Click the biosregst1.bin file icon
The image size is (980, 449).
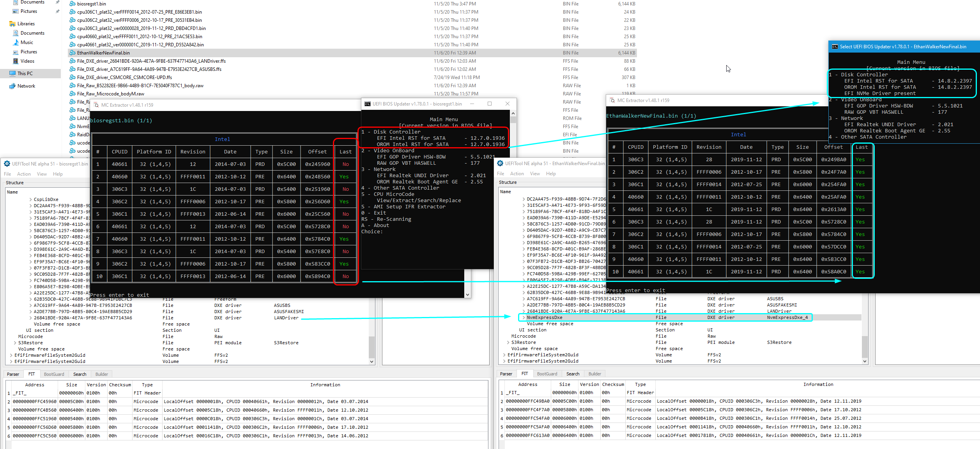[73, 4]
